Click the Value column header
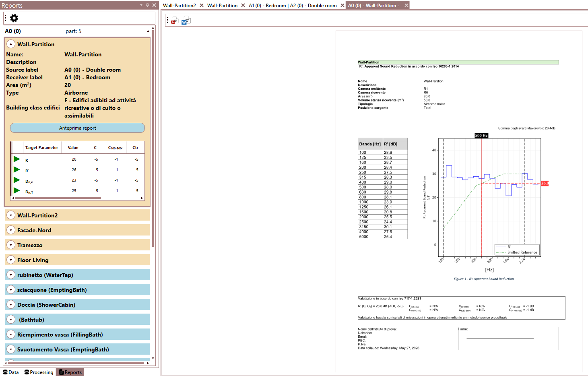 point(73,148)
